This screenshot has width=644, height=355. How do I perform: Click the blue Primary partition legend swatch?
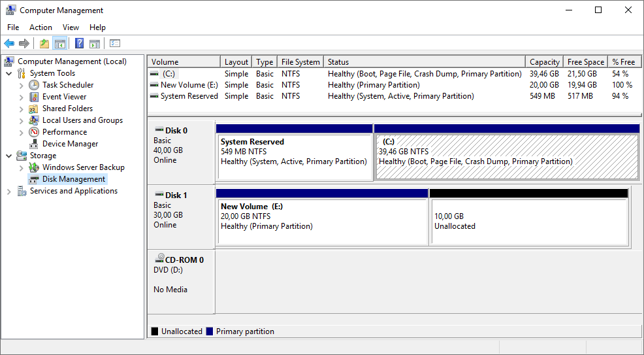click(x=210, y=331)
